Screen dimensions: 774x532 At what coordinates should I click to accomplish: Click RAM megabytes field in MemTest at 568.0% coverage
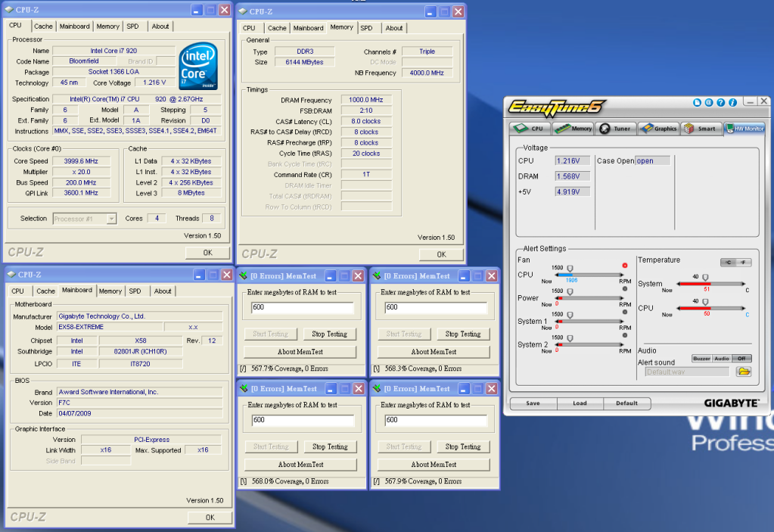[x=303, y=420]
